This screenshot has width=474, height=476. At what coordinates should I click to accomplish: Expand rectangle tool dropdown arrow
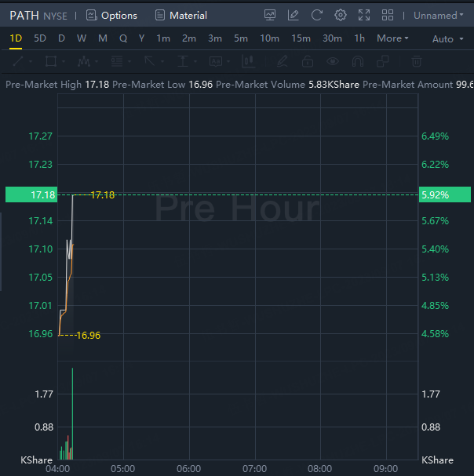[x=64, y=61]
